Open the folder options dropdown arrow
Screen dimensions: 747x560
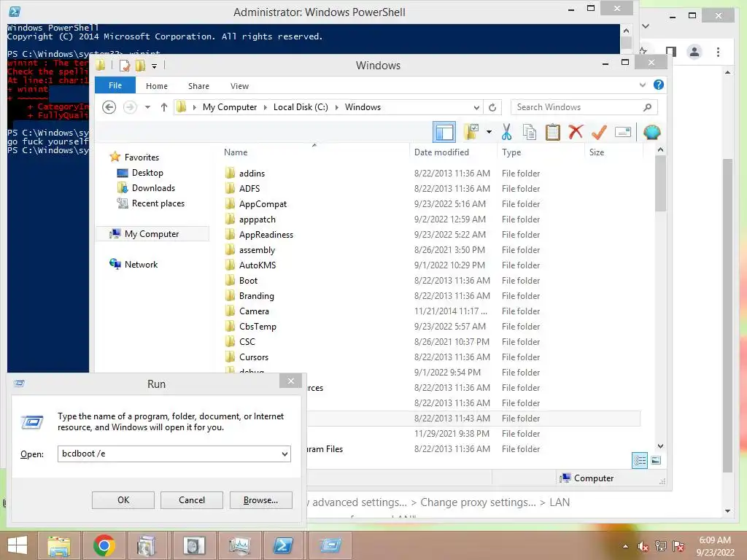pyautogui.click(x=489, y=132)
